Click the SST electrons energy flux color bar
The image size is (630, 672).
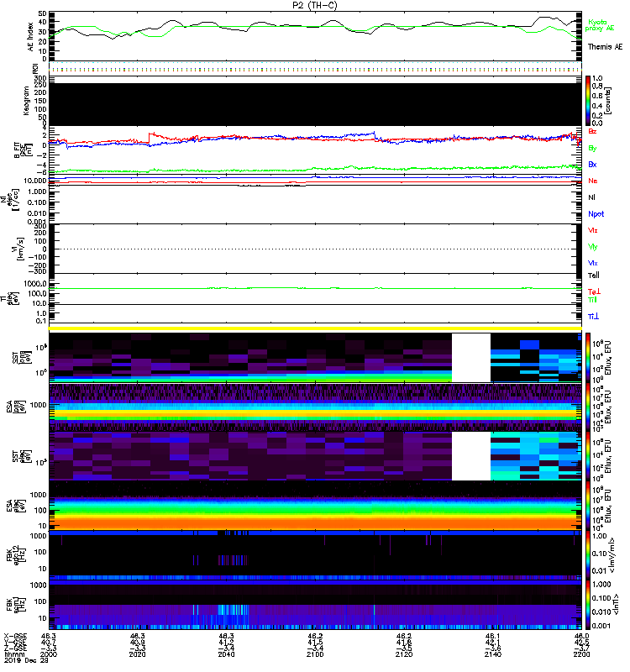588,456
